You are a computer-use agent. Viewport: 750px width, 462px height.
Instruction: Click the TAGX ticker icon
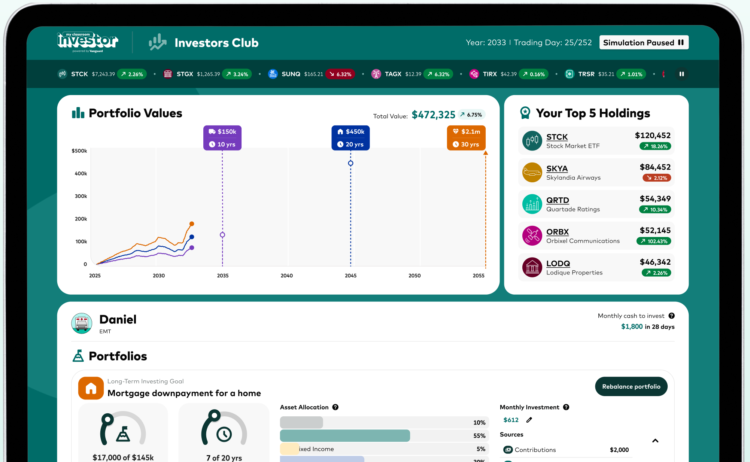(x=376, y=74)
